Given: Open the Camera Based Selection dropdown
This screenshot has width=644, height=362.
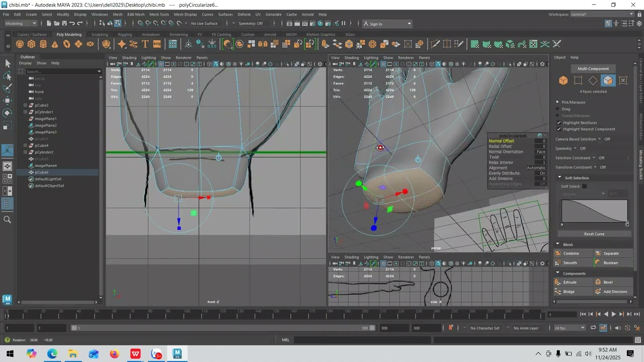Looking at the screenshot, I should click(x=599, y=139).
